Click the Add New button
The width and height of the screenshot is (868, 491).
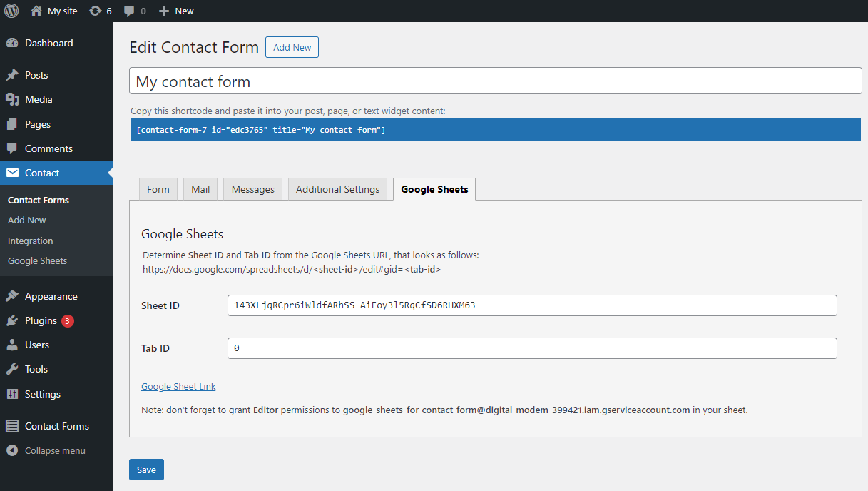coord(292,47)
